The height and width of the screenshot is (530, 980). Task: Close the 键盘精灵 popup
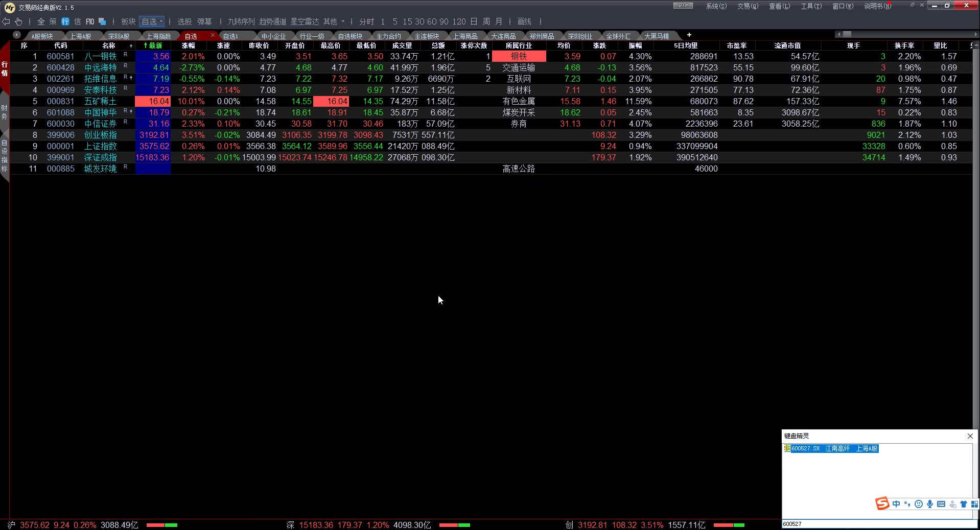coord(970,436)
